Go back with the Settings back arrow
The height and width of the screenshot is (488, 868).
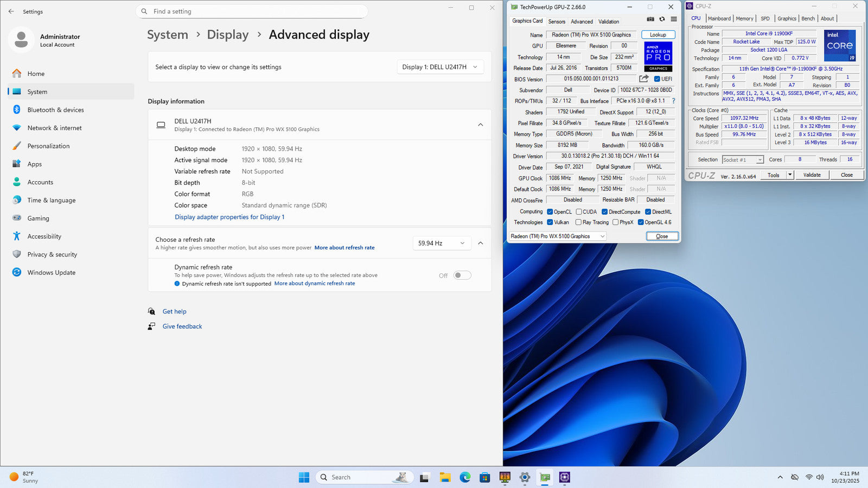[11, 11]
